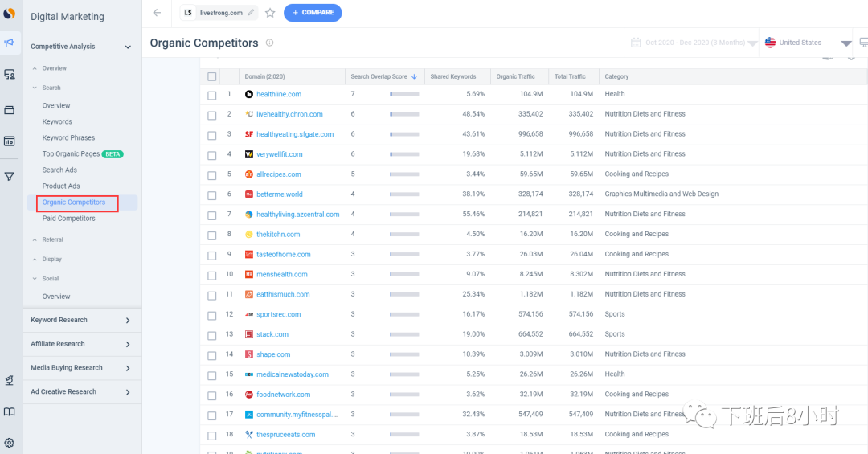
Task: Check the healthline.com row checkbox
Action: click(212, 95)
